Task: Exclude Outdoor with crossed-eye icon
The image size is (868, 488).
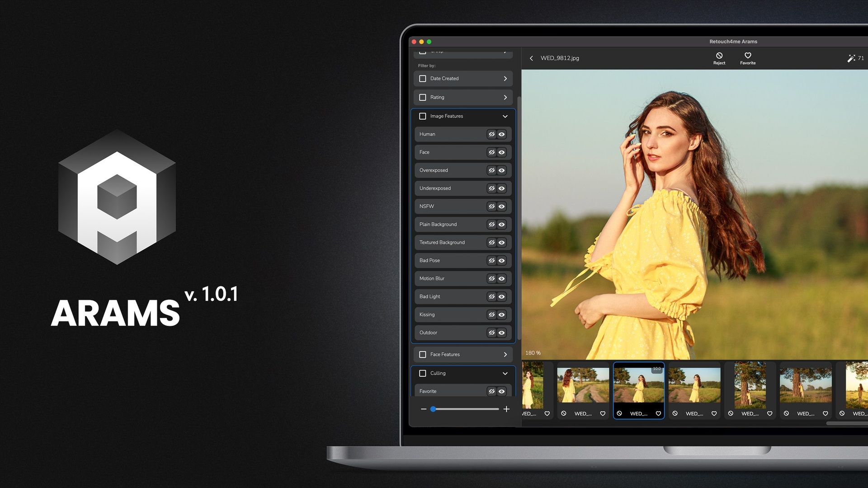Action: point(492,333)
